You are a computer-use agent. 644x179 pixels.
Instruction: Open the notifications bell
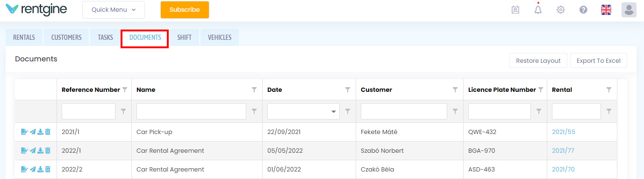coord(538,9)
